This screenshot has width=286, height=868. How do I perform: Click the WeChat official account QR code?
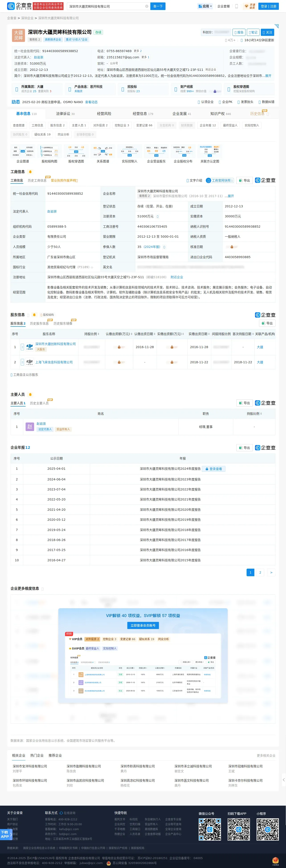[210, 829]
